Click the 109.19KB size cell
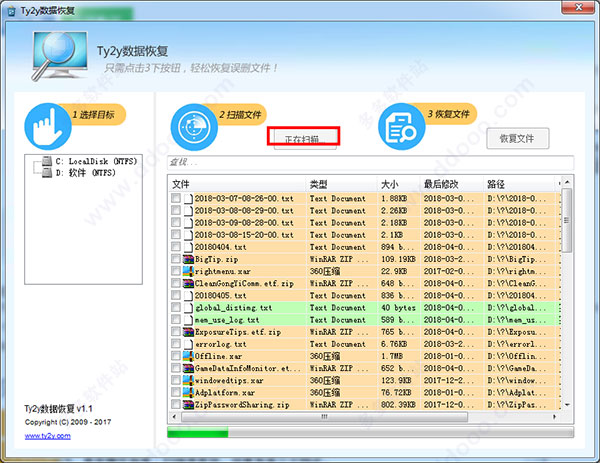Screen dimensions: 600x463 click(x=398, y=259)
